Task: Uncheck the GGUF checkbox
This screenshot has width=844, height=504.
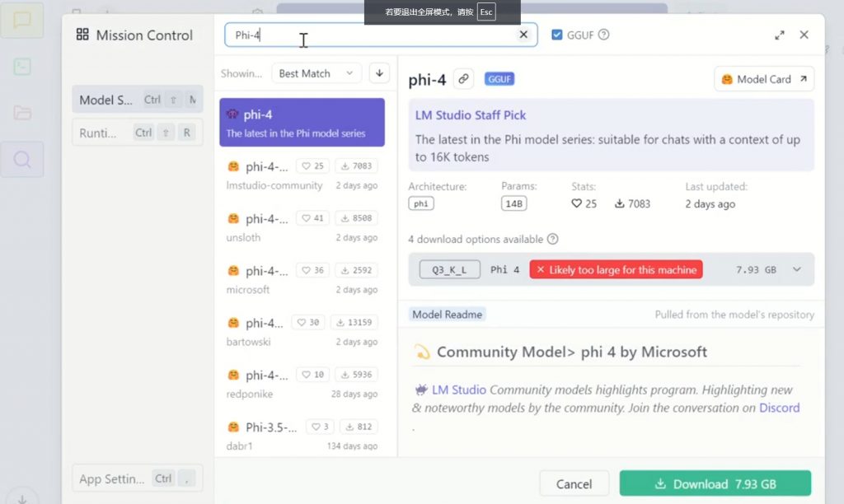Action: (557, 35)
